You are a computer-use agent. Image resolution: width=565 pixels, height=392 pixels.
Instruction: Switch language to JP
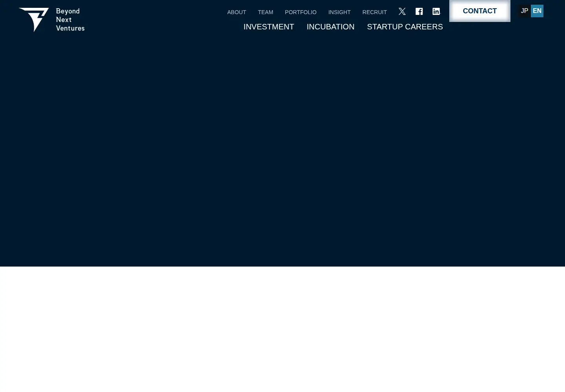[x=525, y=11]
